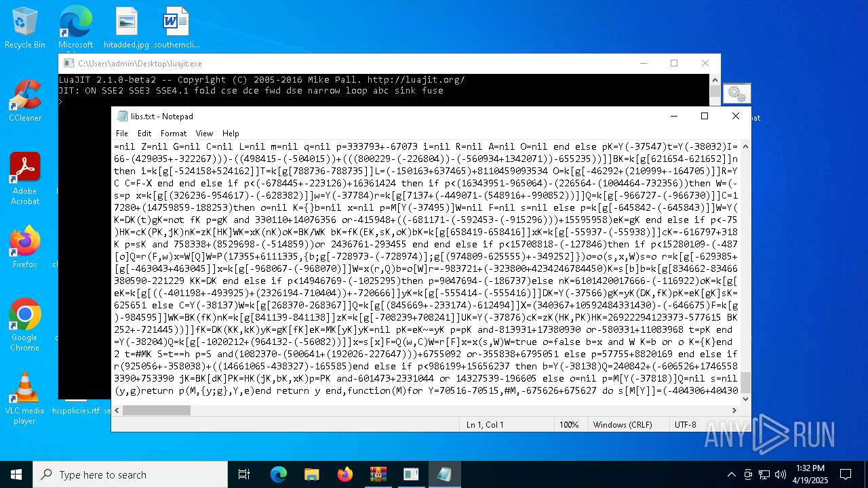Select the southerncli Word document icon

coord(176,27)
